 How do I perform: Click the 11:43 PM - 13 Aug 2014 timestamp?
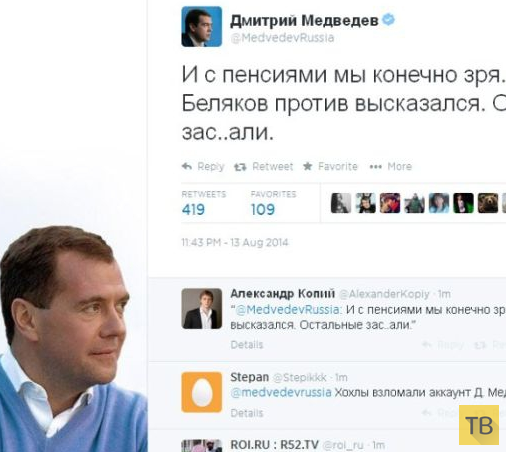pyautogui.click(x=235, y=242)
